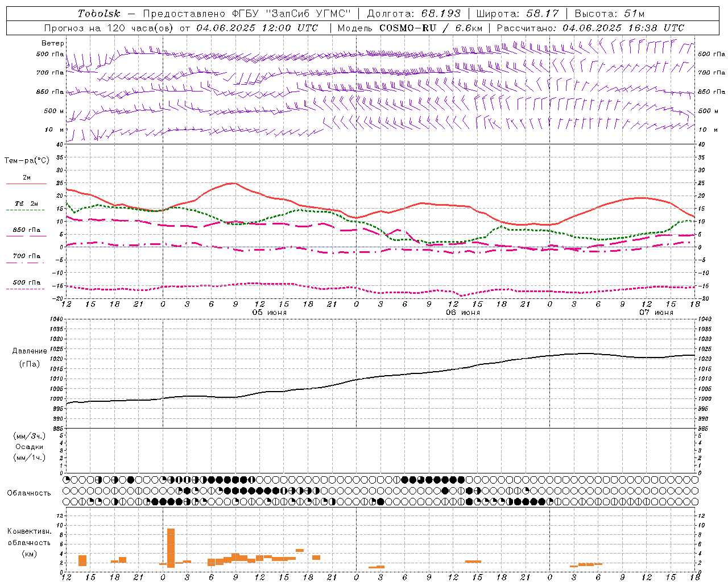The width and height of the screenshot is (728, 582).
Task: Click the Конвективн. облачность panel label
Action: point(29,537)
